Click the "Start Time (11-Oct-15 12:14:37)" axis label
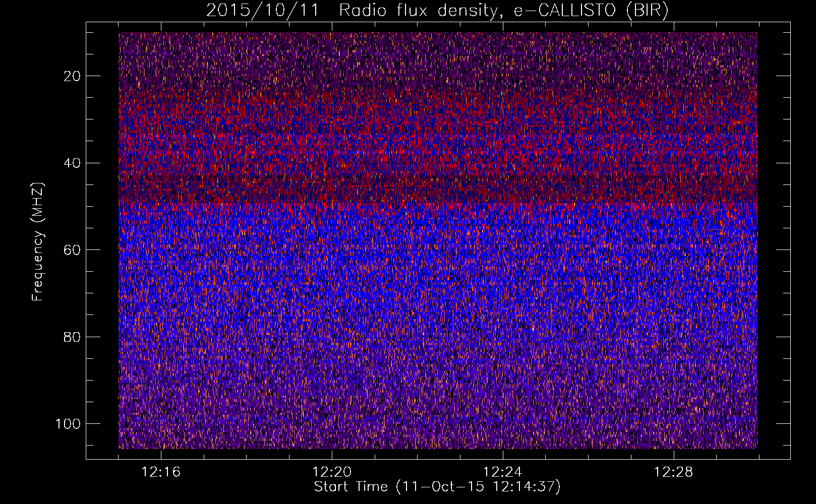 click(x=437, y=487)
